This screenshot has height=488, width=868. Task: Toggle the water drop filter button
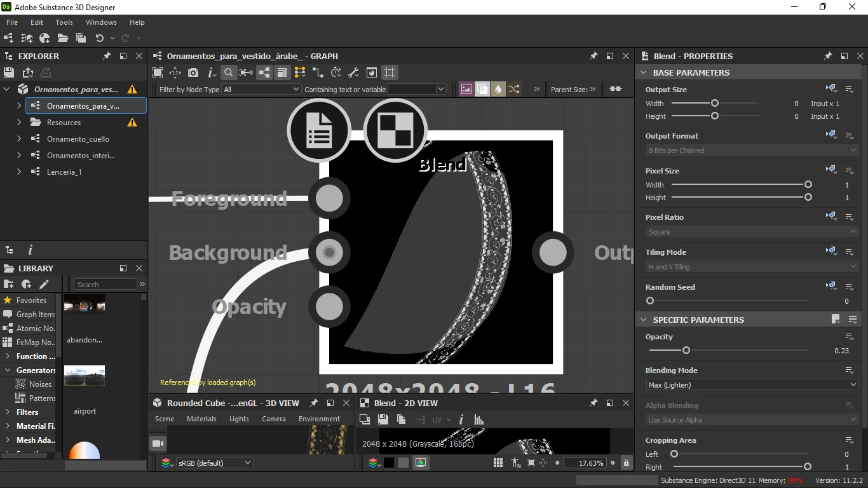tap(498, 89)
